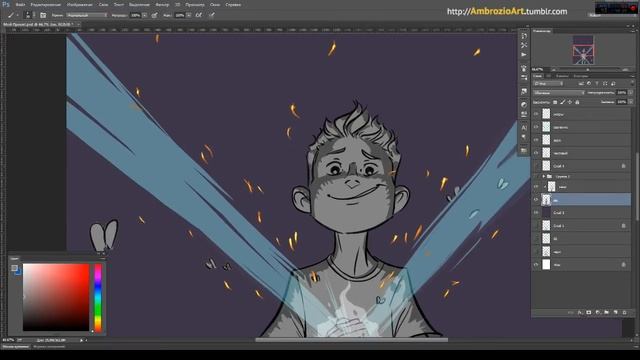Filter layers by pixel layers icon
640x360 pixels.
point(581,84)
